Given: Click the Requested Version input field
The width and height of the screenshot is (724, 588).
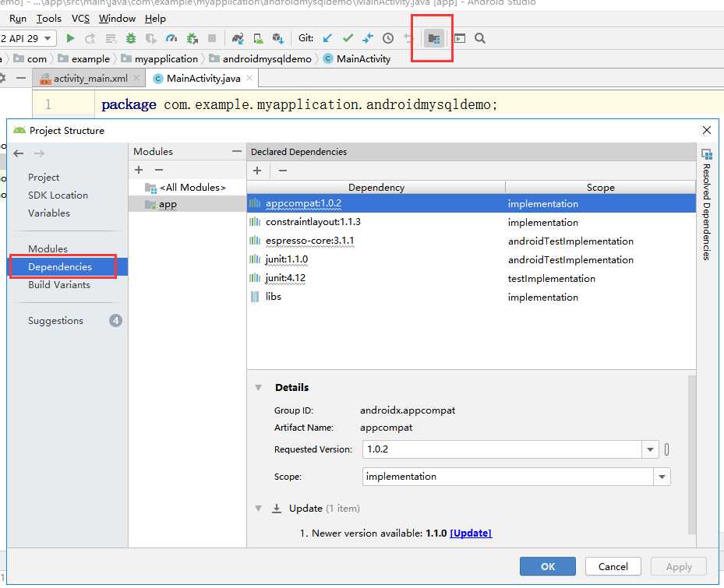Looking at the screenshot, I should [x=503, y=449].
